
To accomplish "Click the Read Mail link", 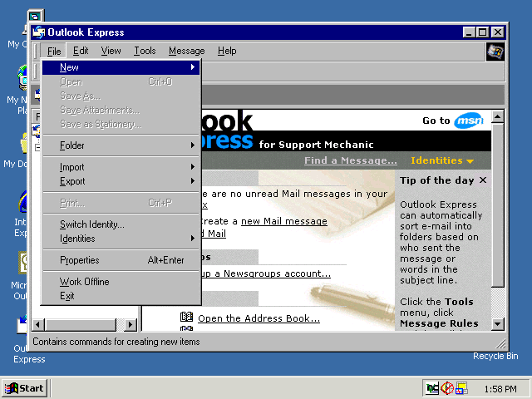I will (x=214, y=234).
